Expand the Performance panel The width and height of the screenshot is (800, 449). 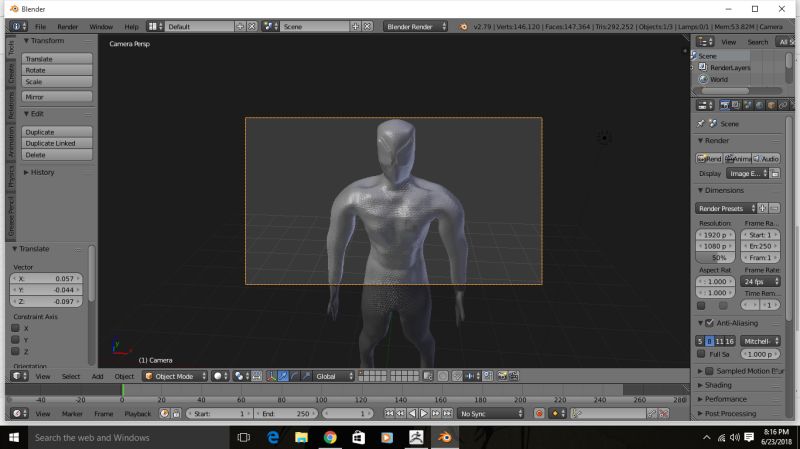722,399
